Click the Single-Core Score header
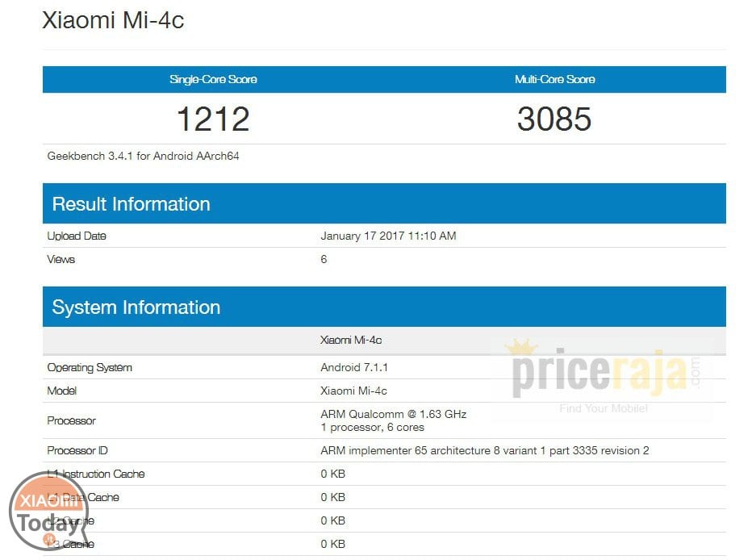The image size is (752, 560). click(213, 79)
